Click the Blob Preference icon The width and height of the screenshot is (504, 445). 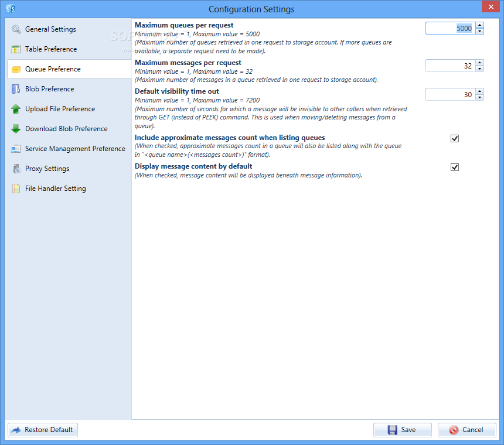click(16, 89)
